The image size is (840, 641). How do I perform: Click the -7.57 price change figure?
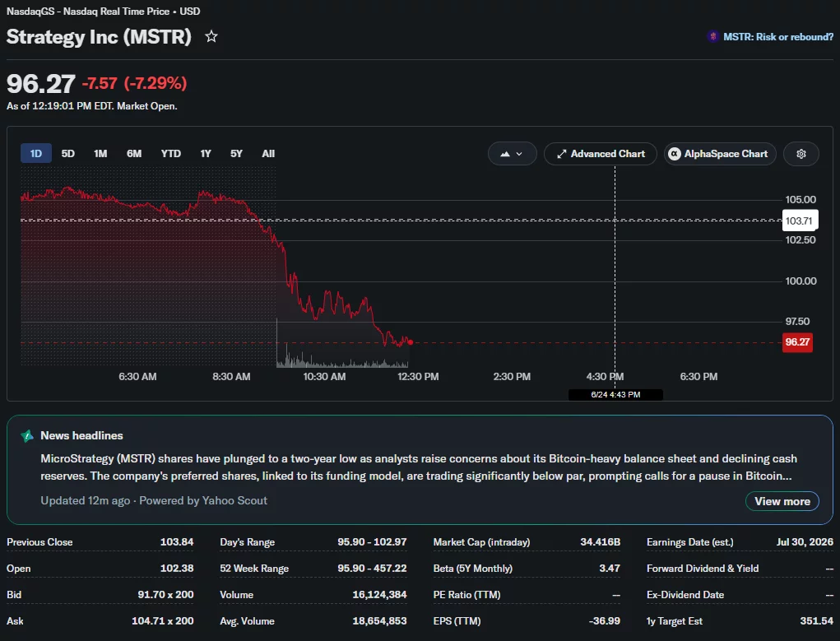point(99,83)
